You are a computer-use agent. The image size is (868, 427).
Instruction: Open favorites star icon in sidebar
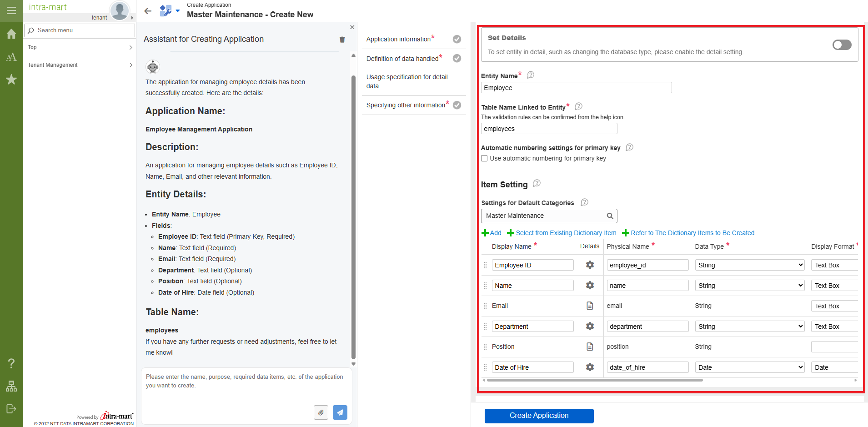[x=11, y=80]
